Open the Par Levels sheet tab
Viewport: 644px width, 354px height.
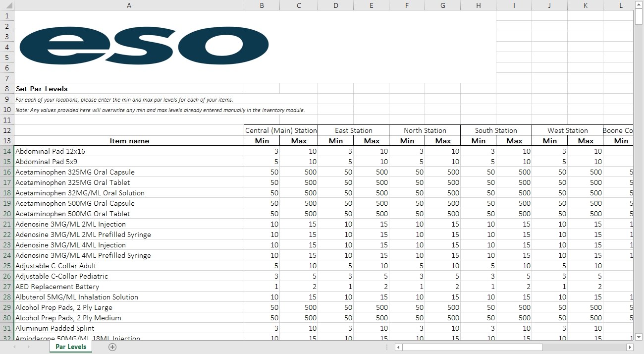71,347
